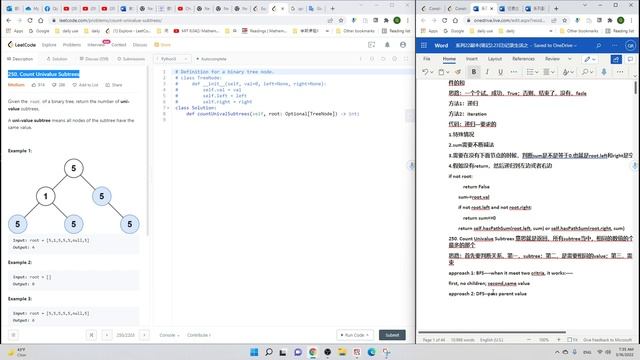Open the LeetCode playground icon in header
The height and width of the screenshot is (360, 640).
click(x=371, y=45)
